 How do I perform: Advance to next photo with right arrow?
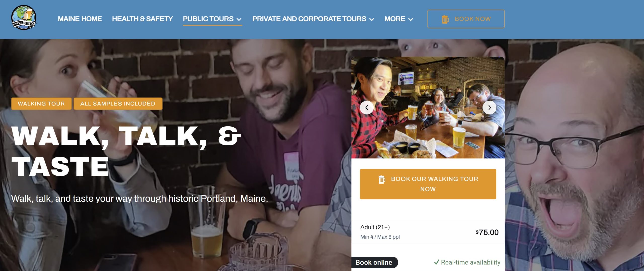489,107
